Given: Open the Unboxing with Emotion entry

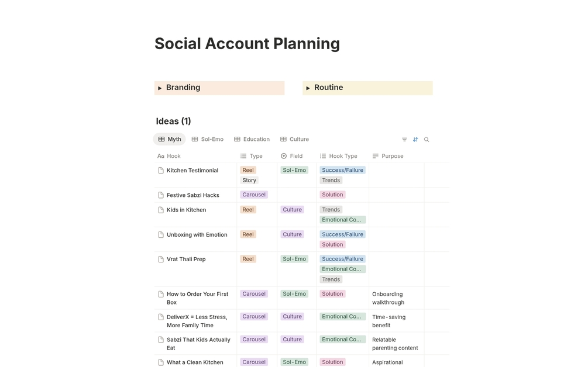Looking at the screenshot, I should tap(197, 234).
